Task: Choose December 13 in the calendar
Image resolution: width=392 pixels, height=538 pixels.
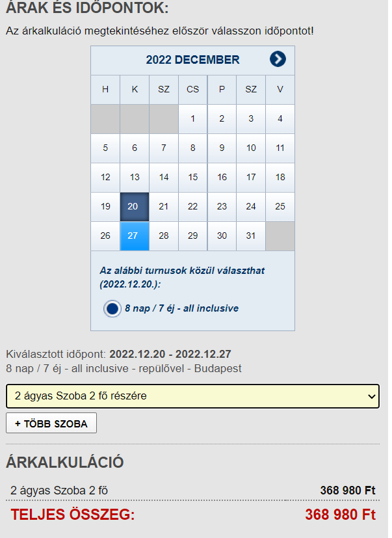Action: pyautogui.click(x=135, y=178)
